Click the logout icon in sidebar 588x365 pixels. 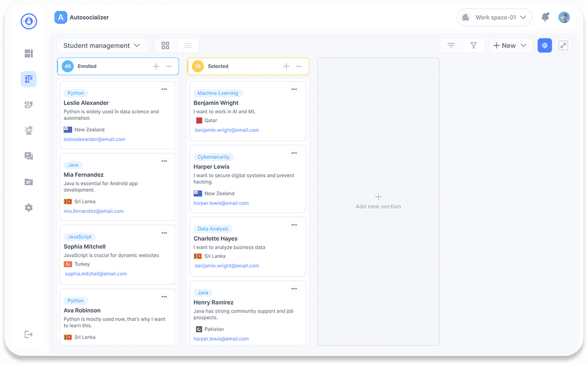pyautogui.click(x=28, y=334)
